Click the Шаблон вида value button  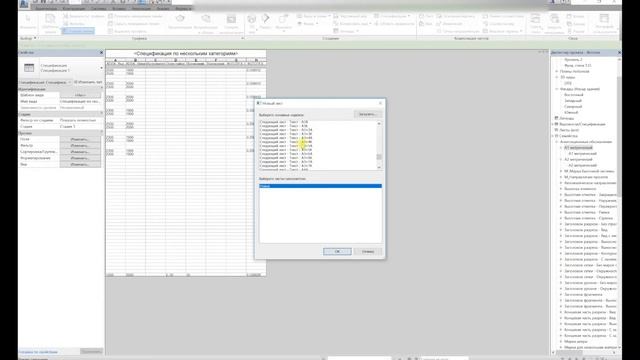80,95
